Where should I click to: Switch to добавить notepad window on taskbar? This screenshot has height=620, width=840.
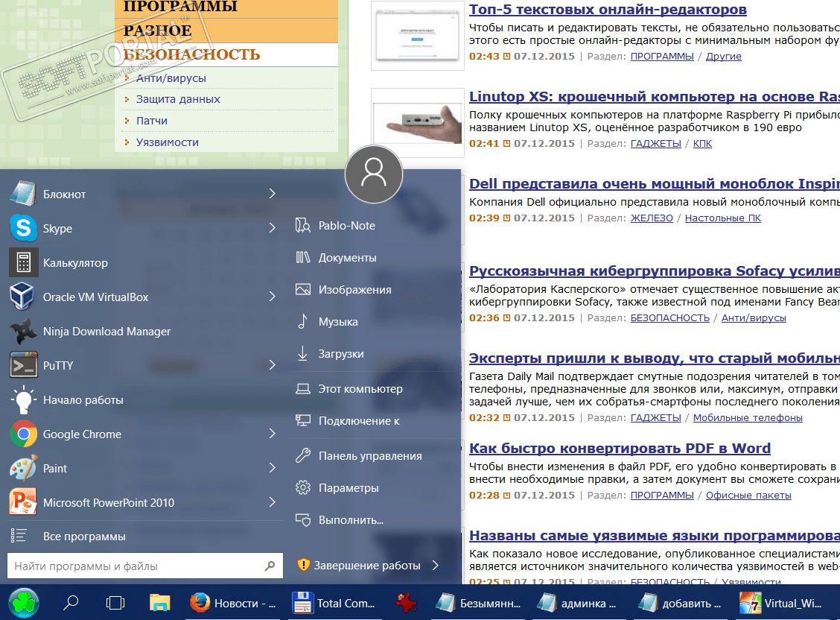click(681, 603)
